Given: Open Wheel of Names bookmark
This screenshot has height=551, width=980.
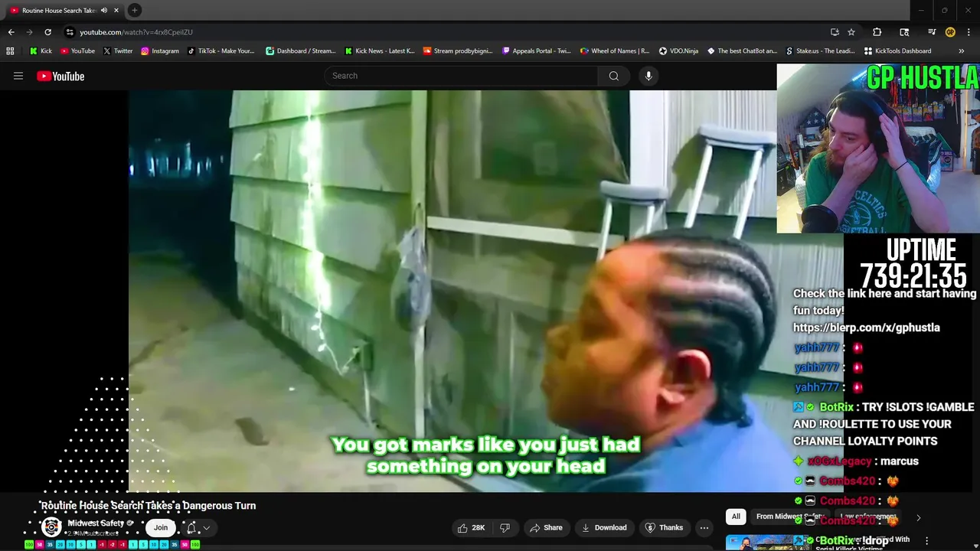Looking at the screenshot, I should pos(615,51).
